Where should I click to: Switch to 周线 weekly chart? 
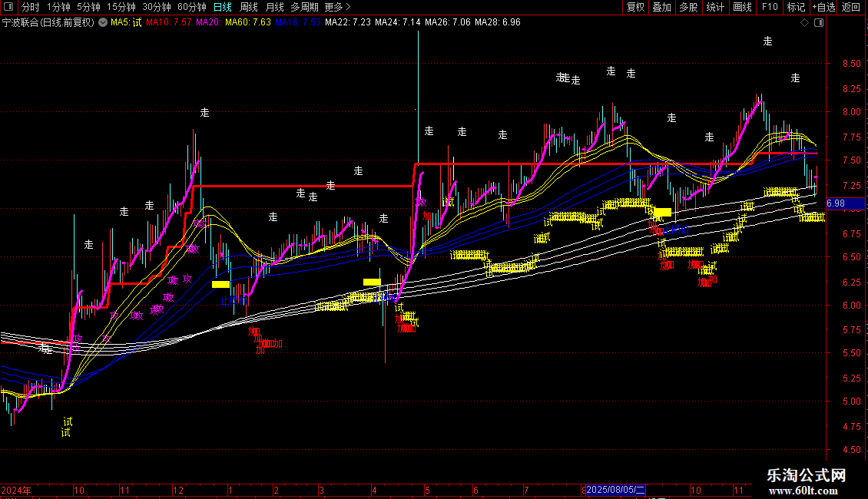[249, 7]
